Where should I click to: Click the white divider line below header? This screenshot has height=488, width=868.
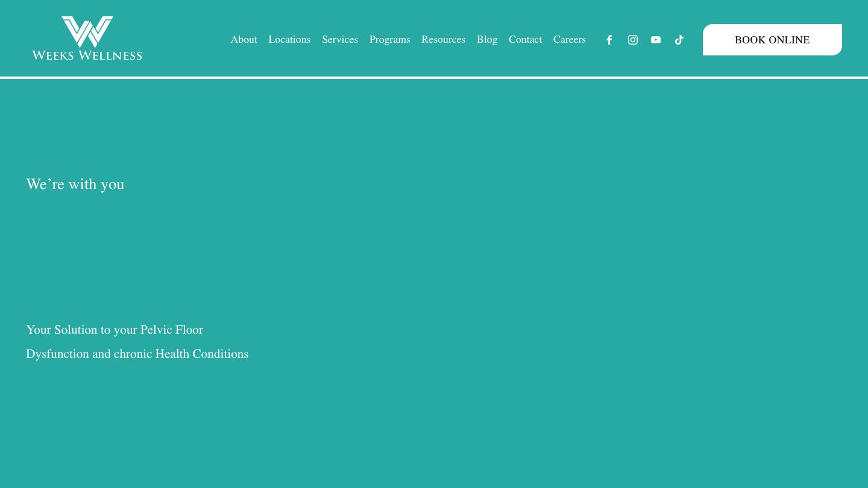(x=434, y=78)
